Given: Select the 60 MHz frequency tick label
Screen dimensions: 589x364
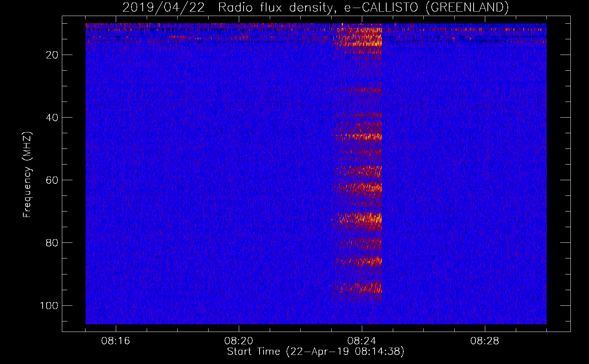Looking at the screenshot, I should click(52, 180).
